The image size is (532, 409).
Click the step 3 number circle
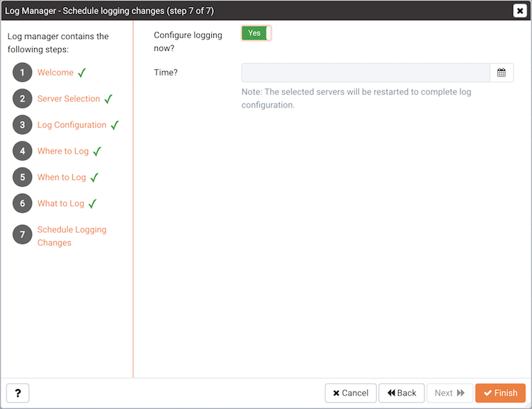pyautogui.click(x=23, y=125)
